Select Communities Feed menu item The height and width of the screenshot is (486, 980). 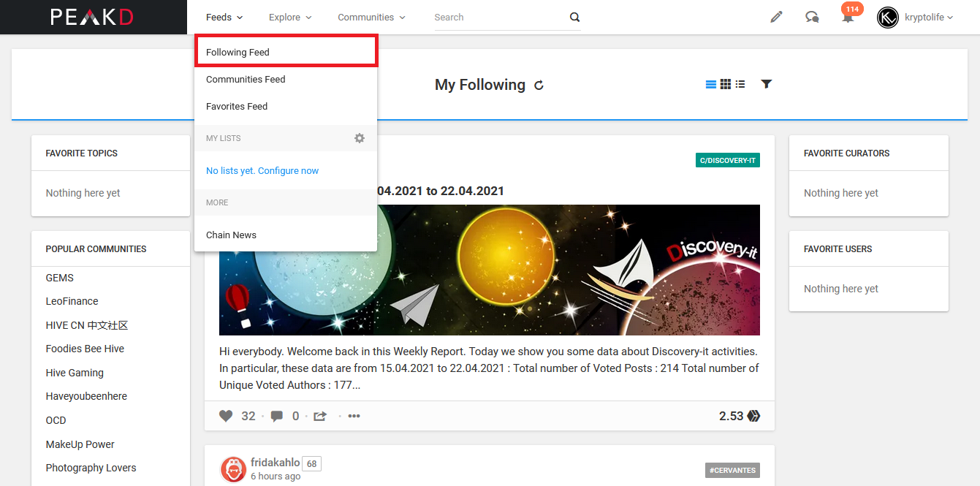click(286, 79)
